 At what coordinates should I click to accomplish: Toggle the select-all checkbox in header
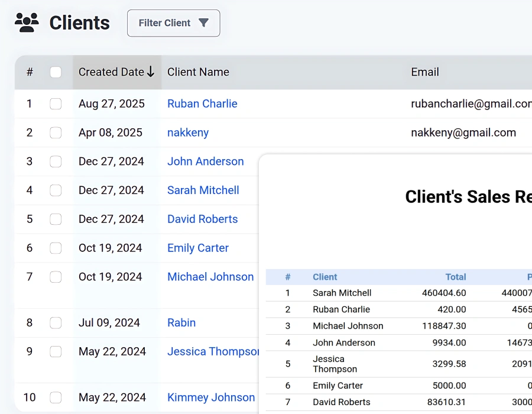[x=56, y=72]
